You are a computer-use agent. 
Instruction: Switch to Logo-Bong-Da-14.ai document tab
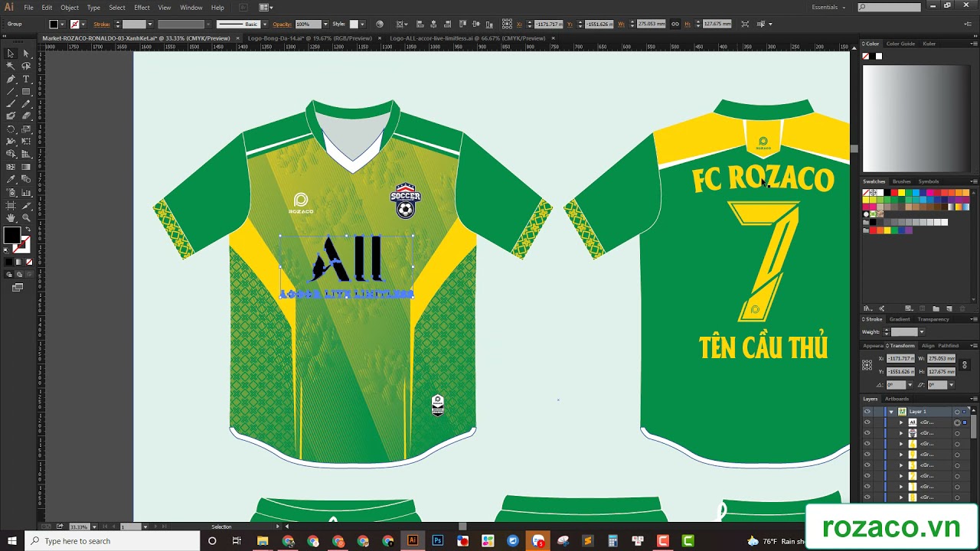click(x=309, y=37)
